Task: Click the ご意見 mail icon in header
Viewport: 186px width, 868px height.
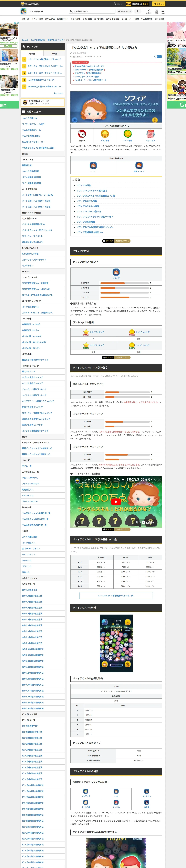Action: pyautogui.click(x=156, y=11)
